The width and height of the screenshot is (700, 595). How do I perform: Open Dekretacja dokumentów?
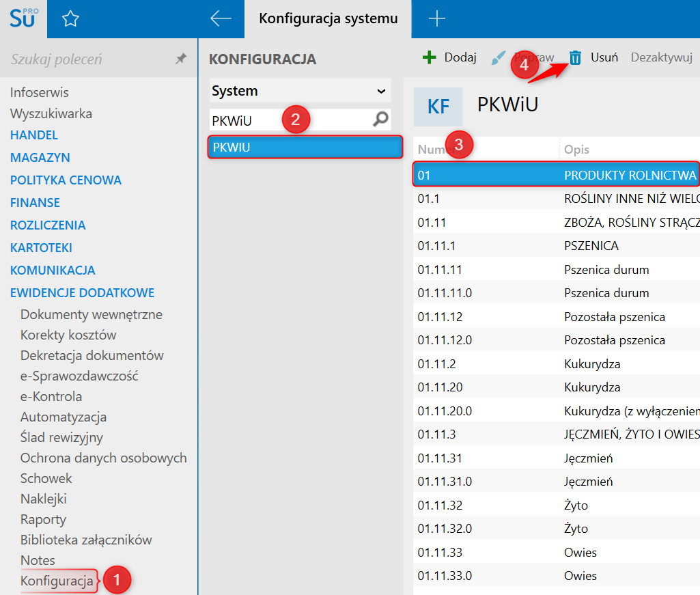click(x=92, y=356)
